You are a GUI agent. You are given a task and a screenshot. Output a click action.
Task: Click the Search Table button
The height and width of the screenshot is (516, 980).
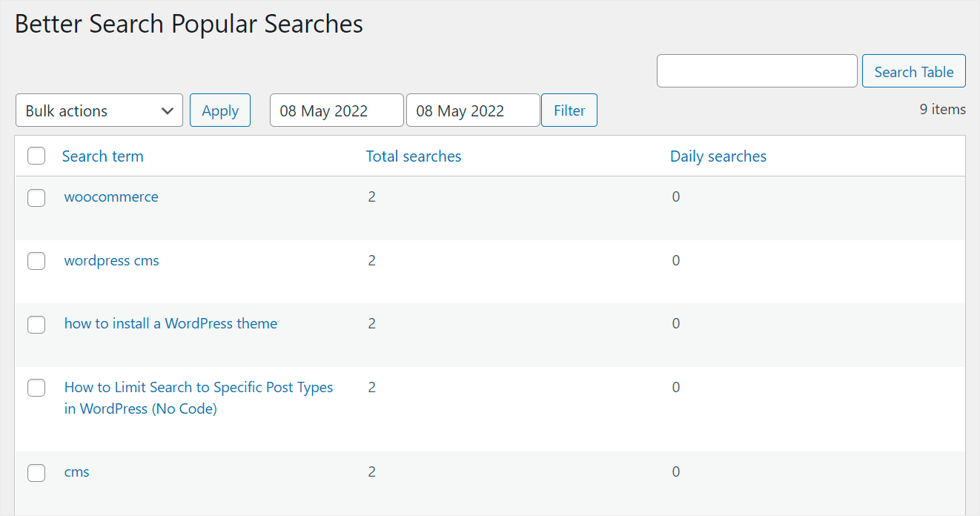pyautogui.click(x=914, y=72)
